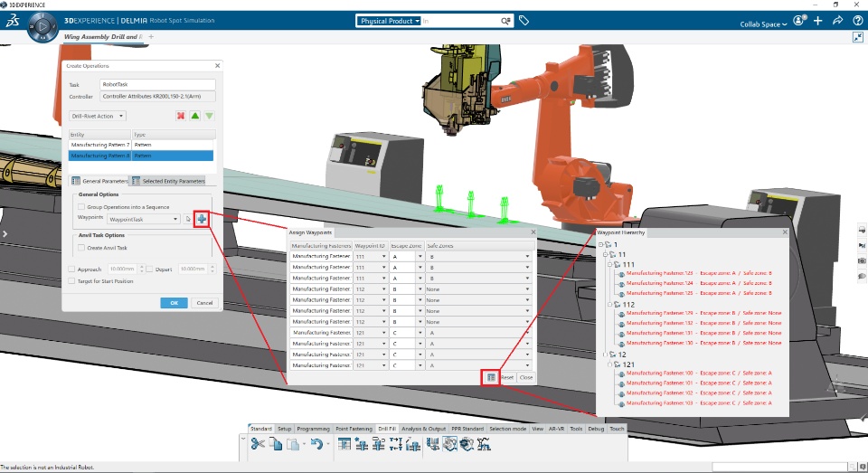868x473 pixels.
Task: Click the highlighted robot task toolbar icon
Action: (x=449, y=444)
